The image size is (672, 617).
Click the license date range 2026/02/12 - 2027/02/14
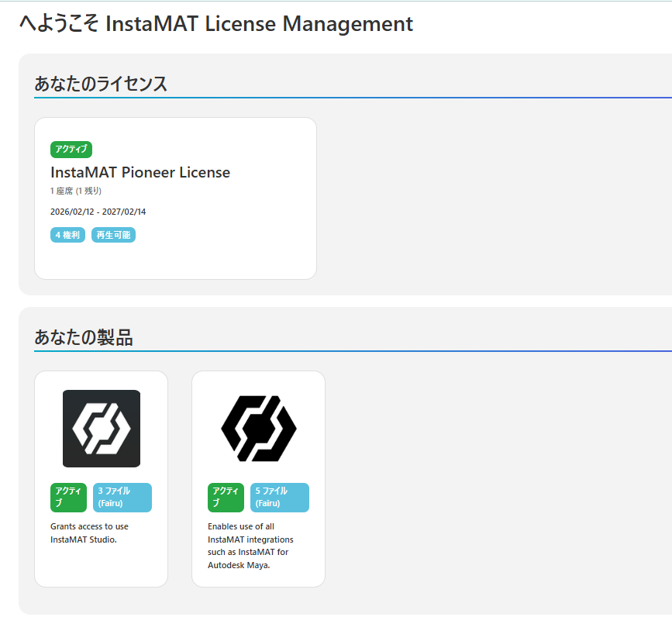(98, 212)
